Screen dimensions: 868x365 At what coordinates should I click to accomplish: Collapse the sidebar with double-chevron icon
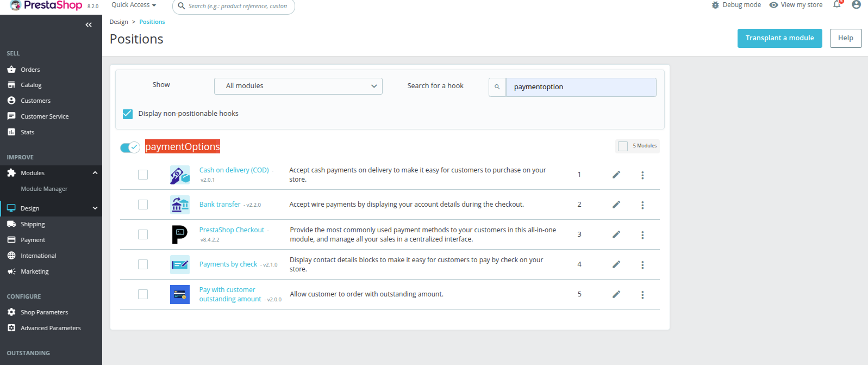click(x=89, y=24)
